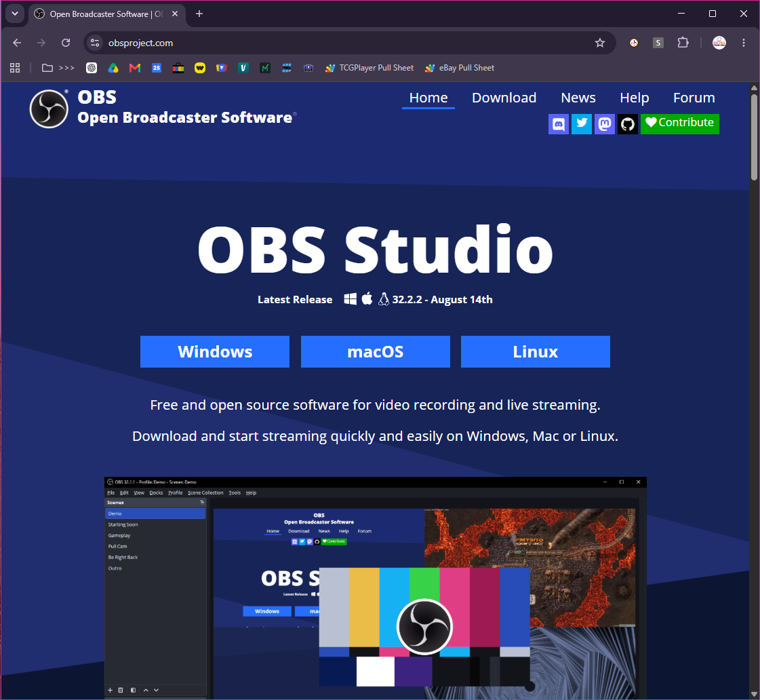
Task: Go to the Home nav item
Action: coord(428,98)
